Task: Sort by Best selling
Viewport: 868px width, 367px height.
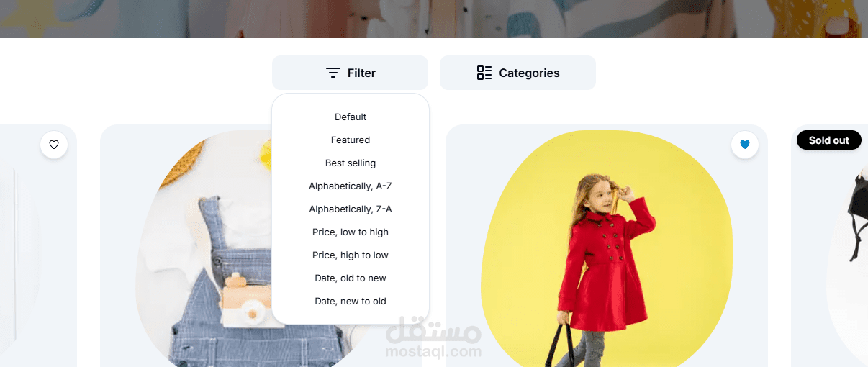Action: (351, 163)
